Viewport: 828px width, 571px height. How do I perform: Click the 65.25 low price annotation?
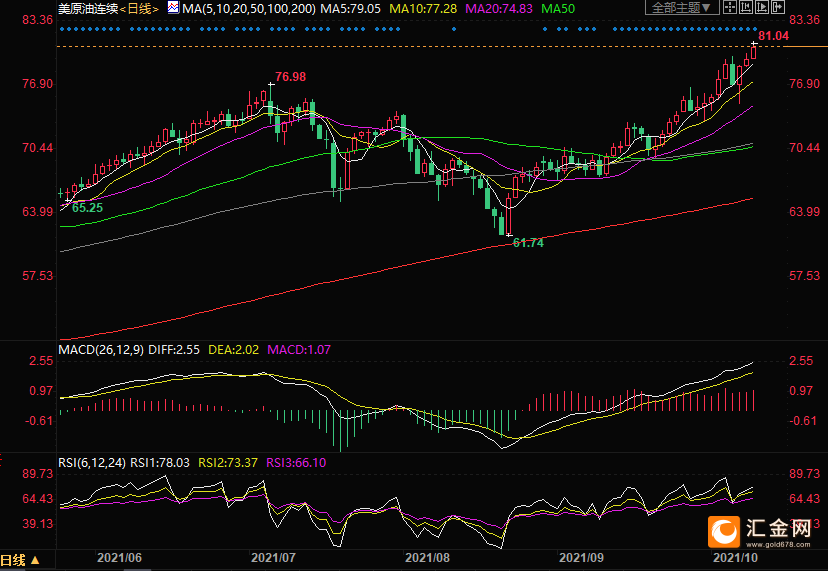coord(87,207)
